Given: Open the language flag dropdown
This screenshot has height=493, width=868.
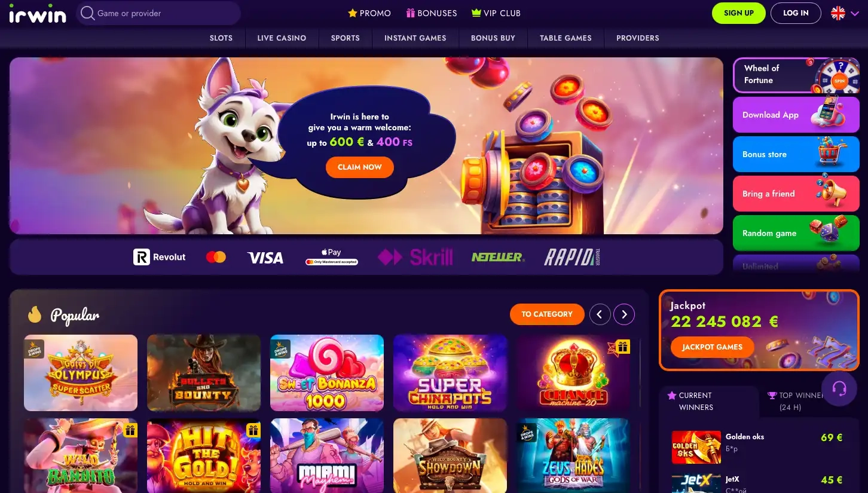Looking at the screenshot, I should [845, 13].
